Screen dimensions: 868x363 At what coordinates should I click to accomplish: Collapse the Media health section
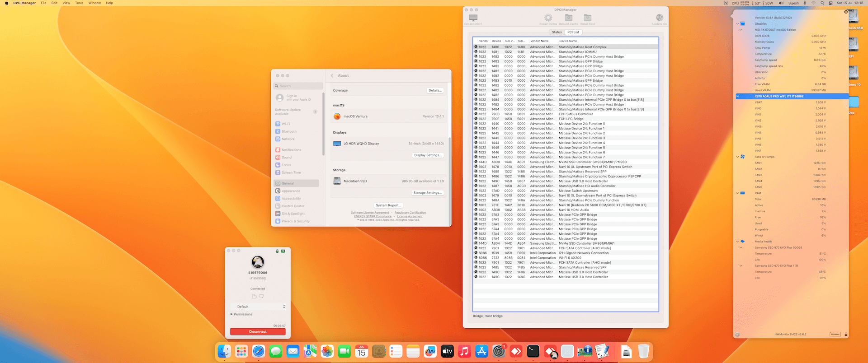737,242
